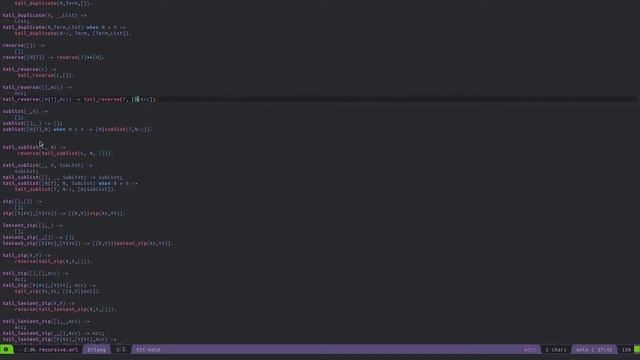
Task: Click the line 'tail_sublist(_, 0, SubList) ->'
Action: [x=48, y=165]
